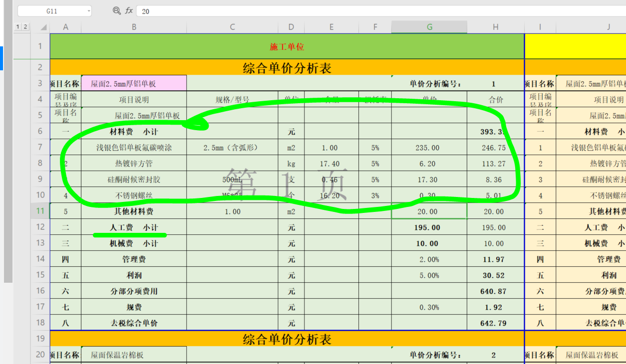This screenshot has height=364, width=626.
Task: Click unit price 235.00 in row 7
Action: 429,148
